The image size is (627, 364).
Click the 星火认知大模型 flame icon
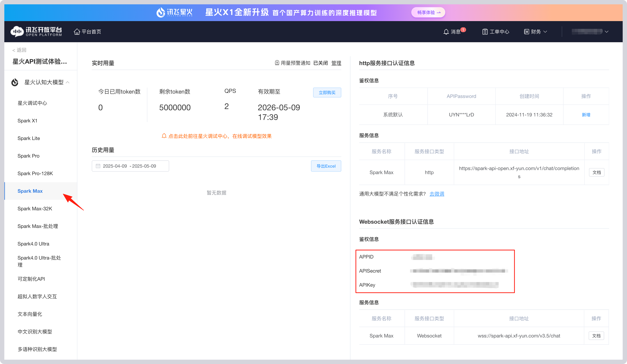click(x=15, y=82)
